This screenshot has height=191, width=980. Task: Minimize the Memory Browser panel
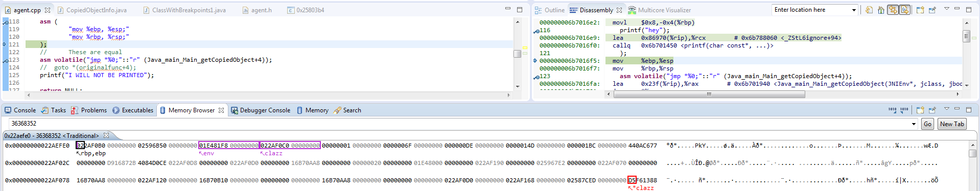tap(957, 109)
